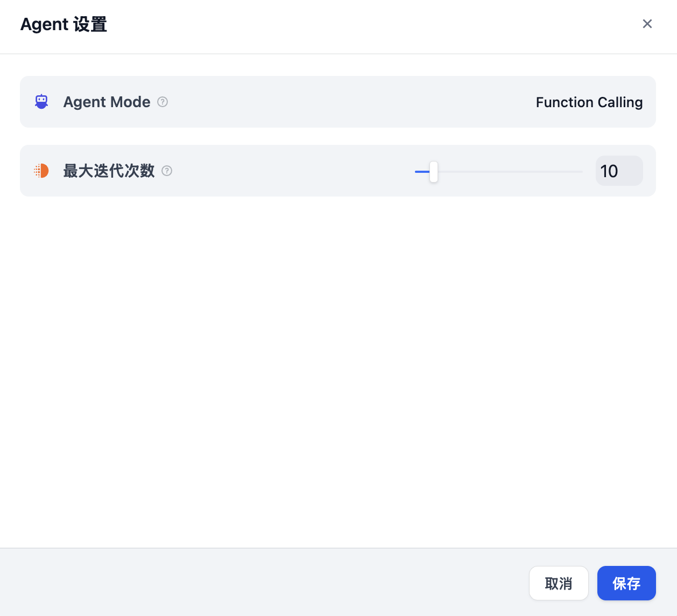Save settings with the 保存 button
Image resolution: width=677 pixels, height=616 pixels.
(x=626, y=583)
